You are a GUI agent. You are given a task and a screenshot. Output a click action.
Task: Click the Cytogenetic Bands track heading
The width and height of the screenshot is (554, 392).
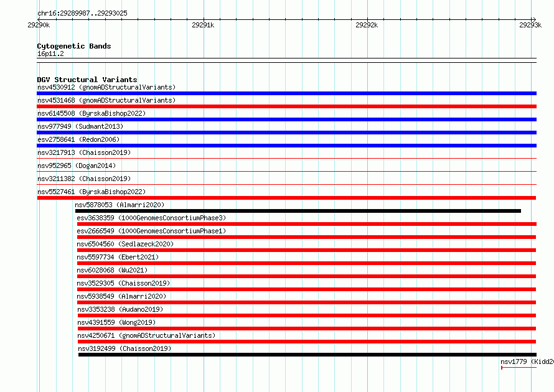click(x=74, y=46)
